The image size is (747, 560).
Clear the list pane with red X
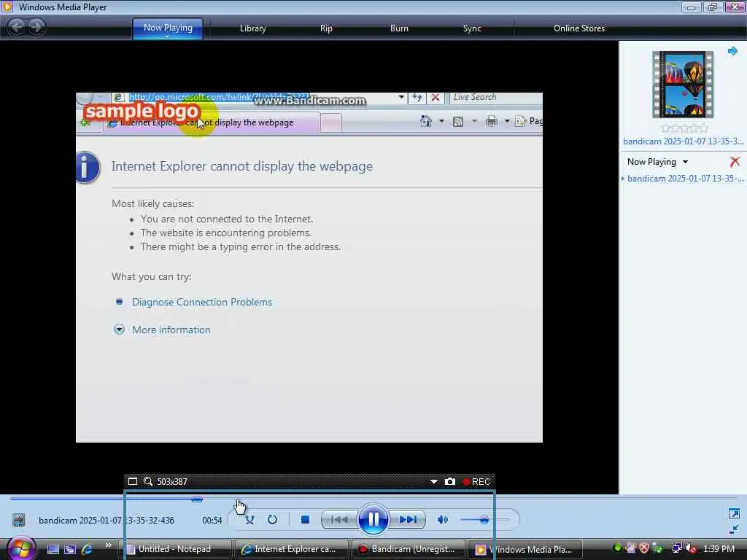point(735,162)
